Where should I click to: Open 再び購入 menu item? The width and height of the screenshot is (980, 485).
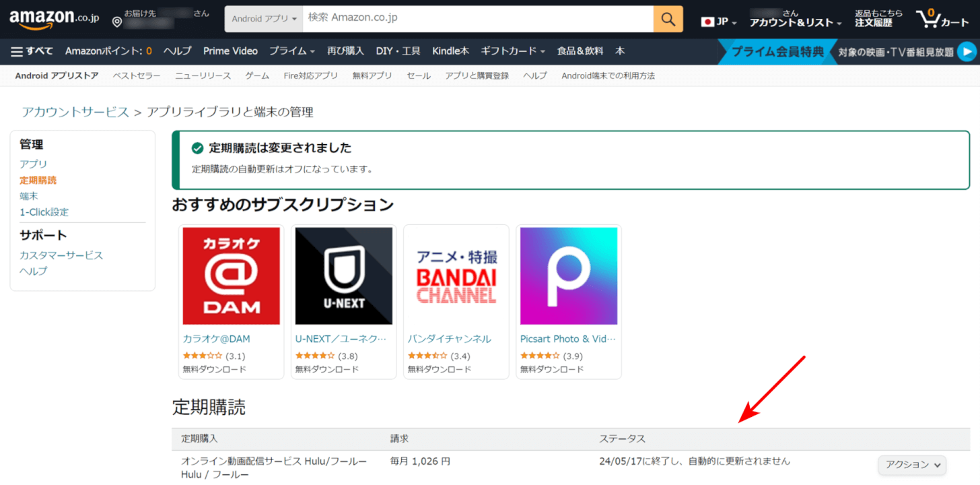click(x=345, y=51)
